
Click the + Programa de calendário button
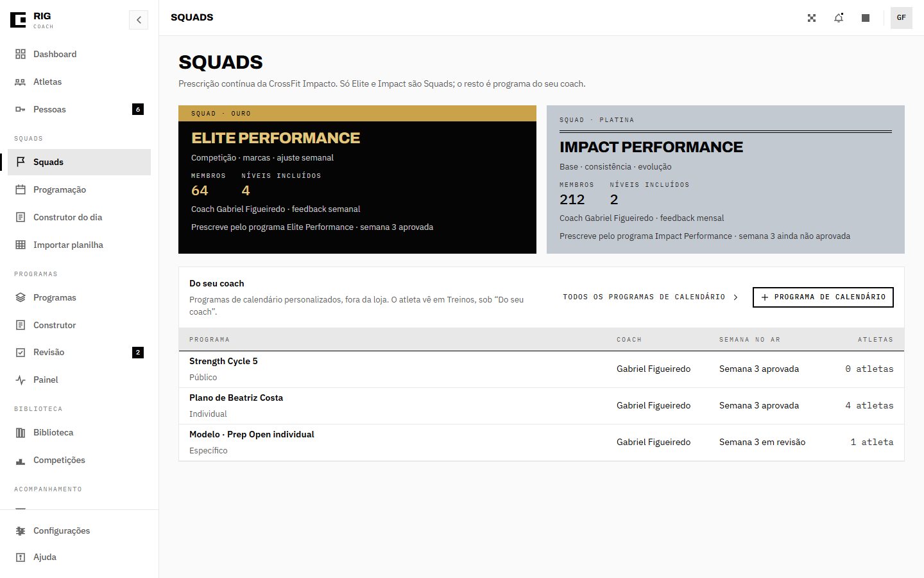(x=823, y=297)
